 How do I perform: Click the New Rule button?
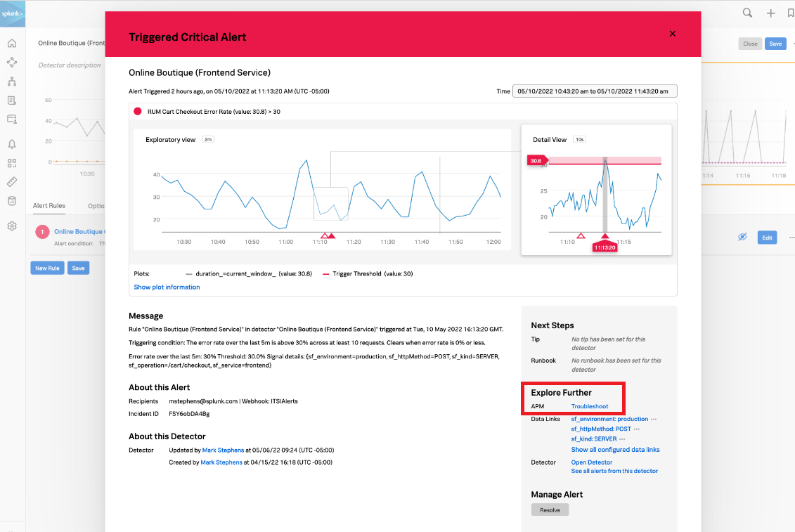[47, 268]
